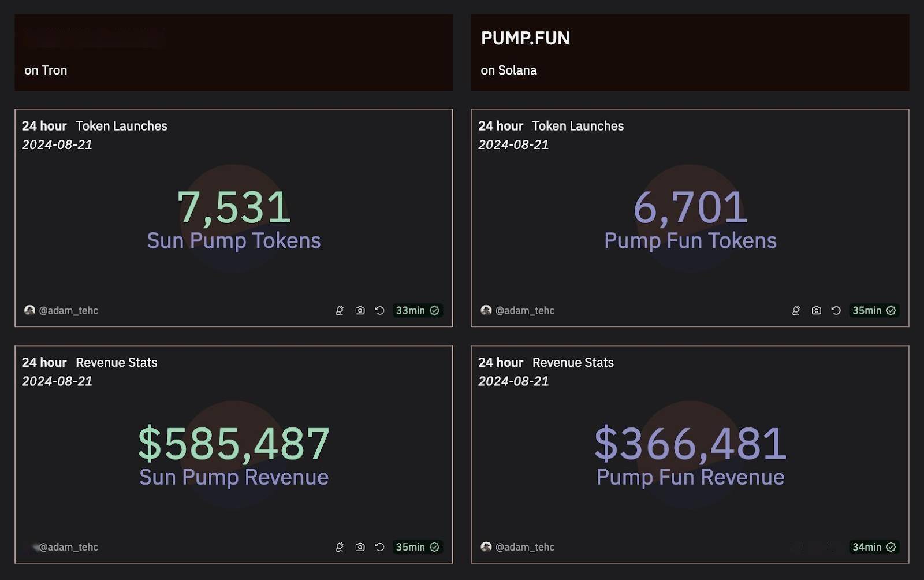The image size is (924, 580).
Task: Click 'Token Launches' title in the Tron column
Action: pyautogui.click(x=121, y=126)
